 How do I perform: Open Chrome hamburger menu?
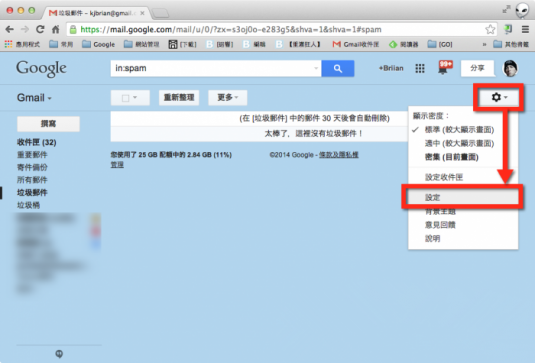[525, 30]
